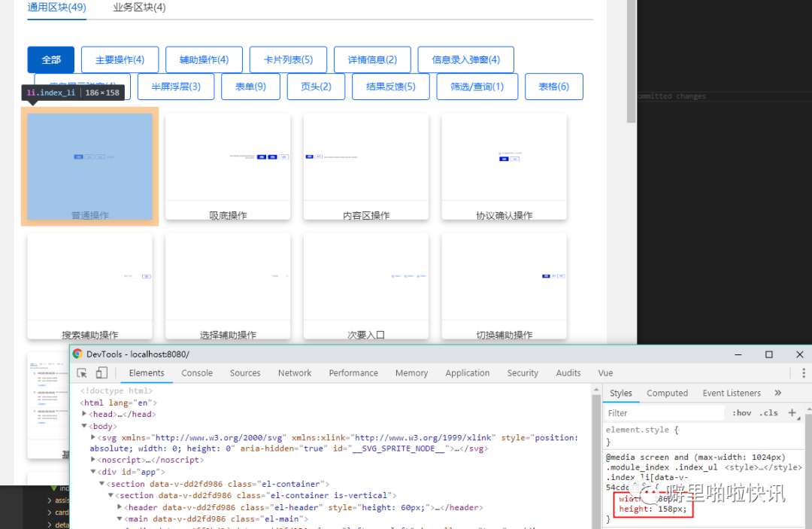Screen dimensions: 812x529
Task: Open the Vue devtools tab
Action: [605, 373]
